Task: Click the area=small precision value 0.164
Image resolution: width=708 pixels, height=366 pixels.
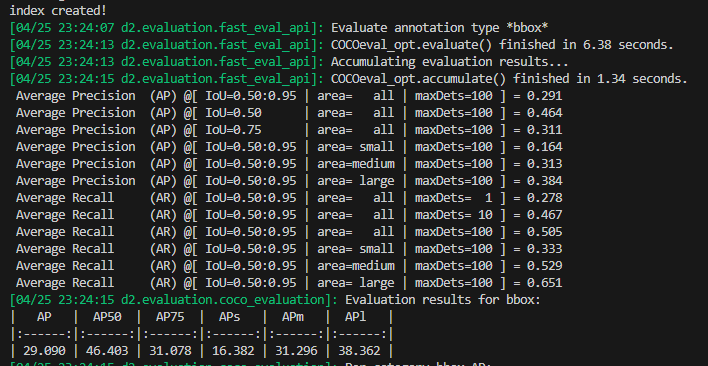Action: point(544,147)
